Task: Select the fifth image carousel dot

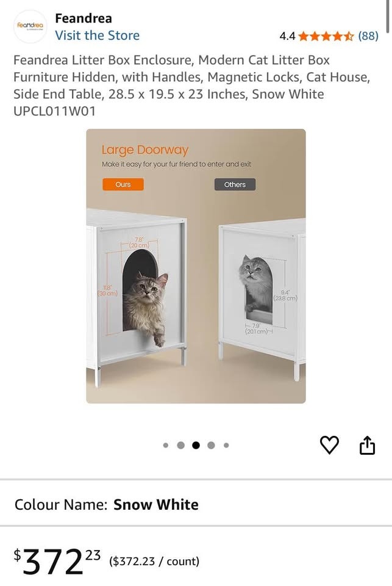Action: (226, 445)
